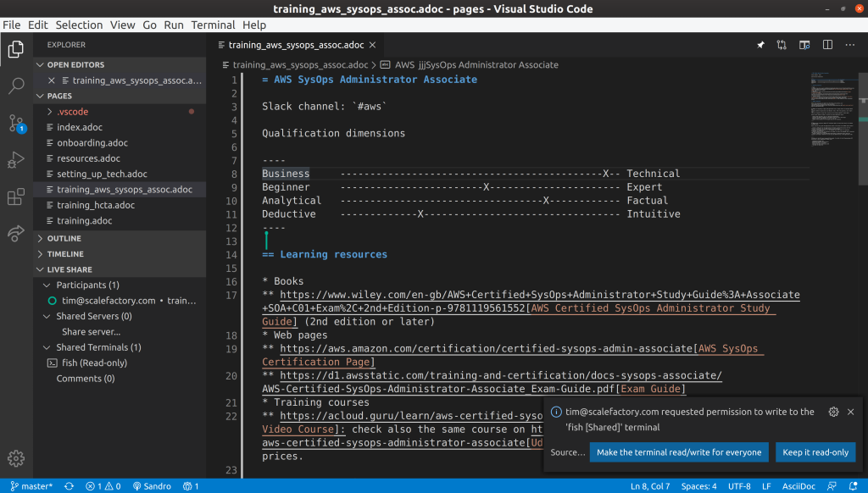Open training.adoc in the explorer
This screenshot has height=493, width=868.
[120, 221]
